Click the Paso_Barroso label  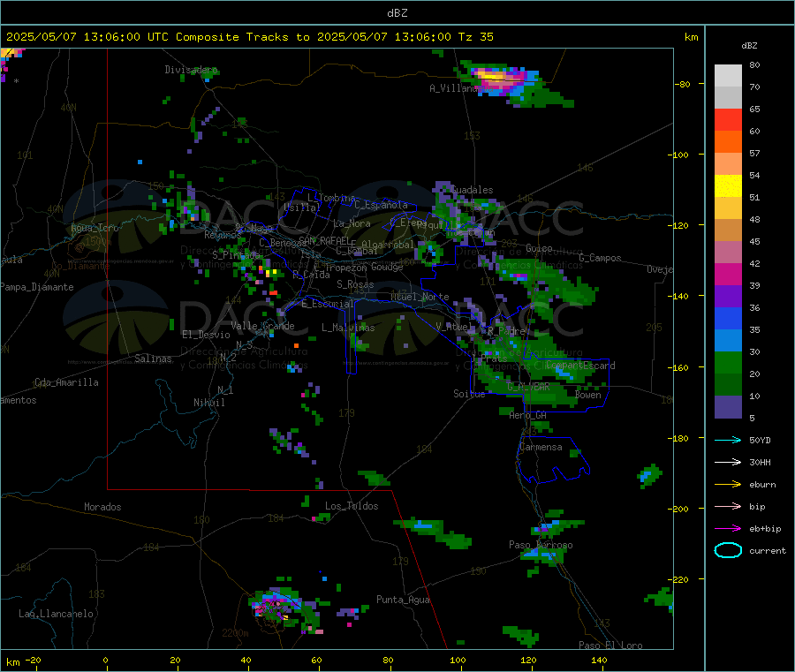(541, 545)
